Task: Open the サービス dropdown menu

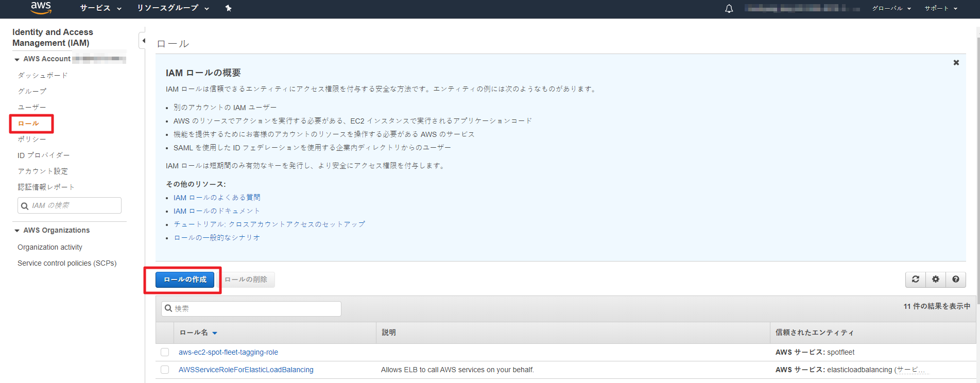Action: click(100, 8)
